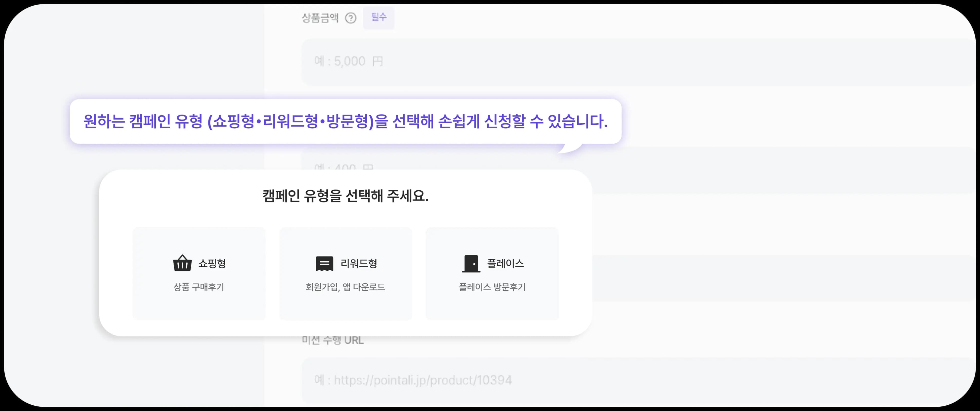Click the 상품금액 help question mark icon
The width and height of the screenshot is (980, 411).
click(x=350, y=18)
